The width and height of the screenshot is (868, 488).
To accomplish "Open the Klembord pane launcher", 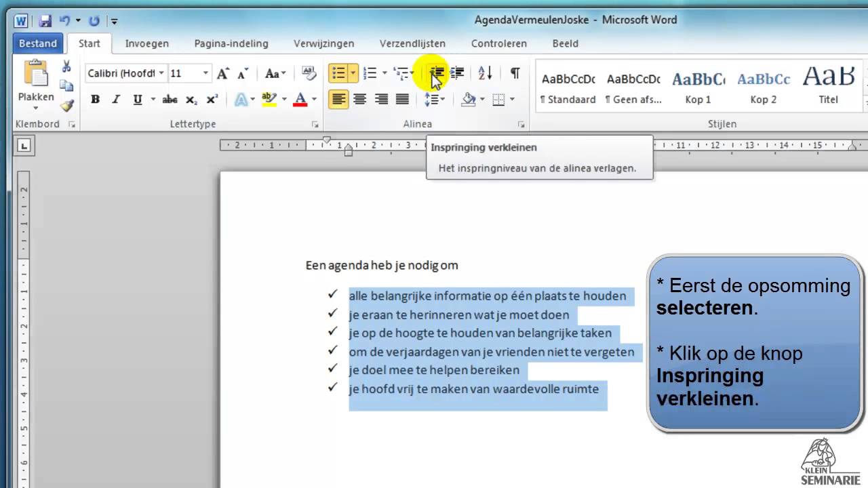I will tap(71, 125).
